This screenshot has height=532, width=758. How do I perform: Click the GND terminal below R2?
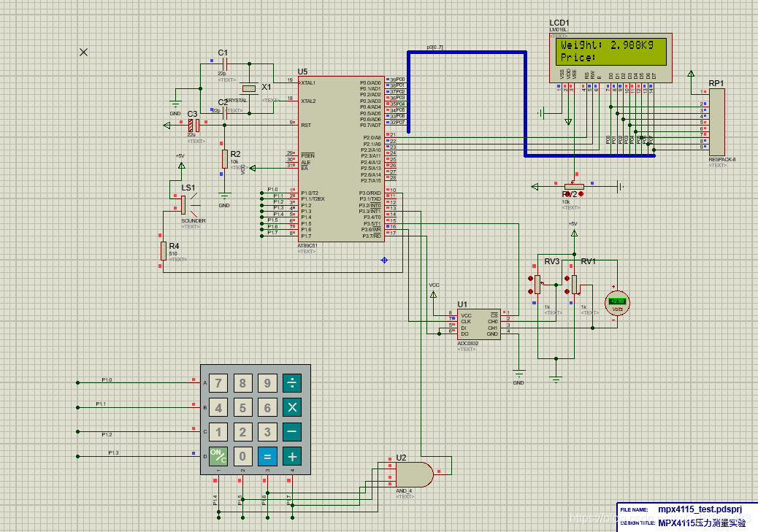click(224, 197)
